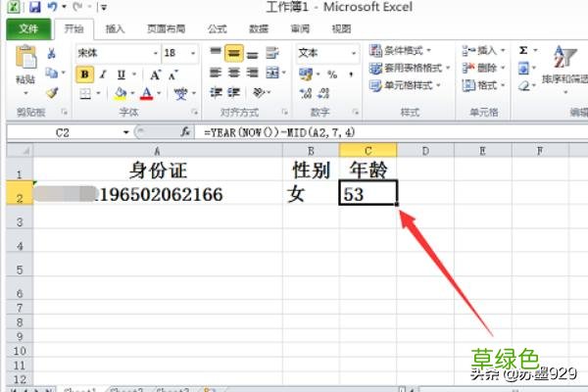
Task: Switch to the 插入 (Insert) tab
Action: [x=115, y=29]
